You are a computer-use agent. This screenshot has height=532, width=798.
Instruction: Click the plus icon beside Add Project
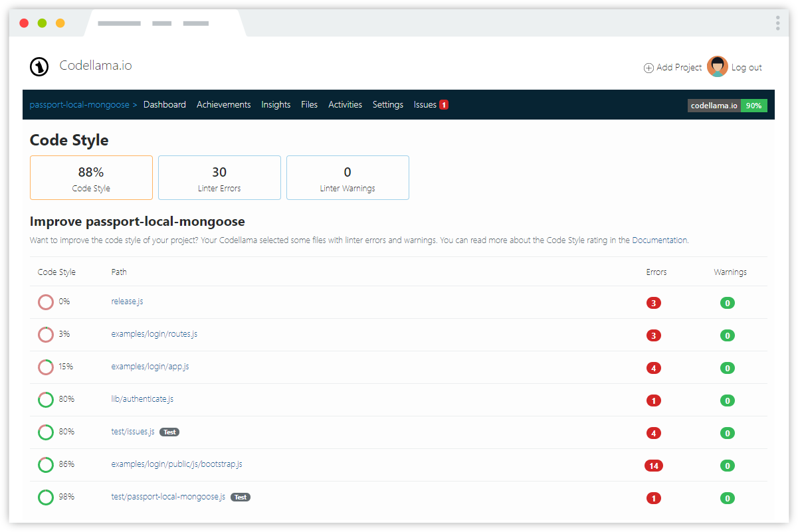tap(648, 68)
